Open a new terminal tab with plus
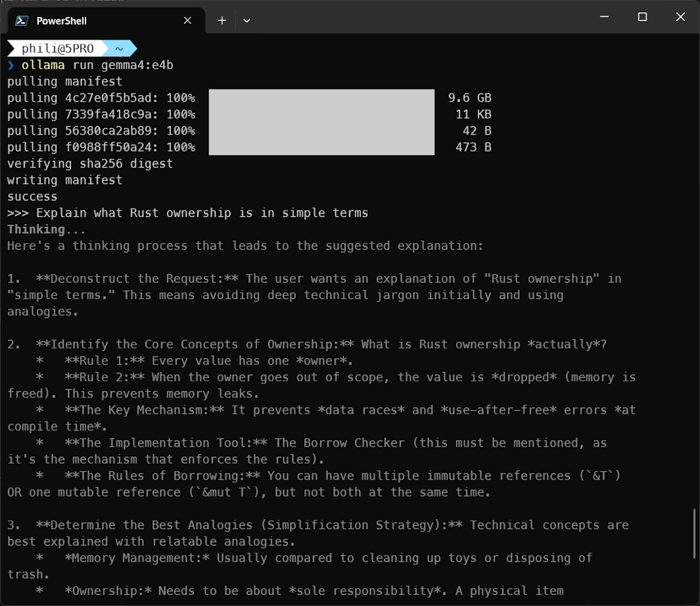The width and height of the screenshot is (700, 606). coord(222,20)
